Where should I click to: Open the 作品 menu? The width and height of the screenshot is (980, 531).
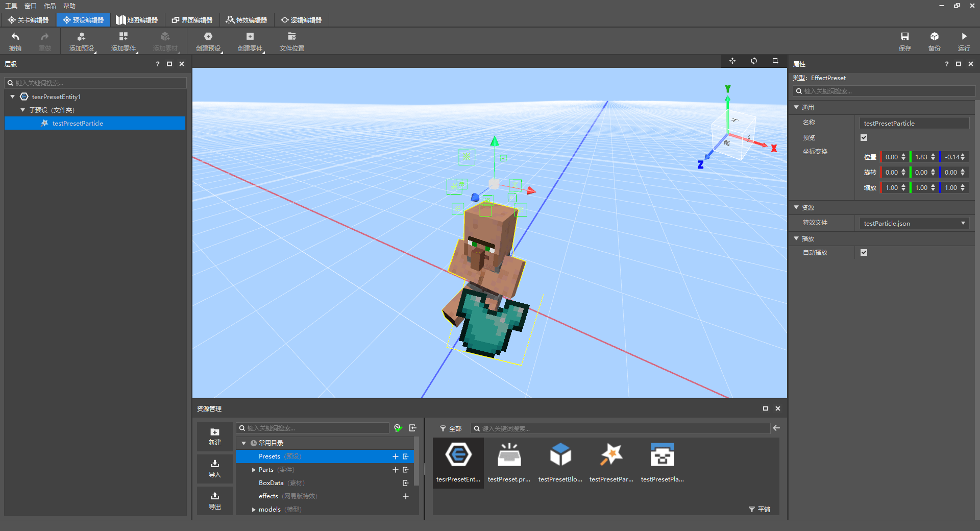point(50,6)
